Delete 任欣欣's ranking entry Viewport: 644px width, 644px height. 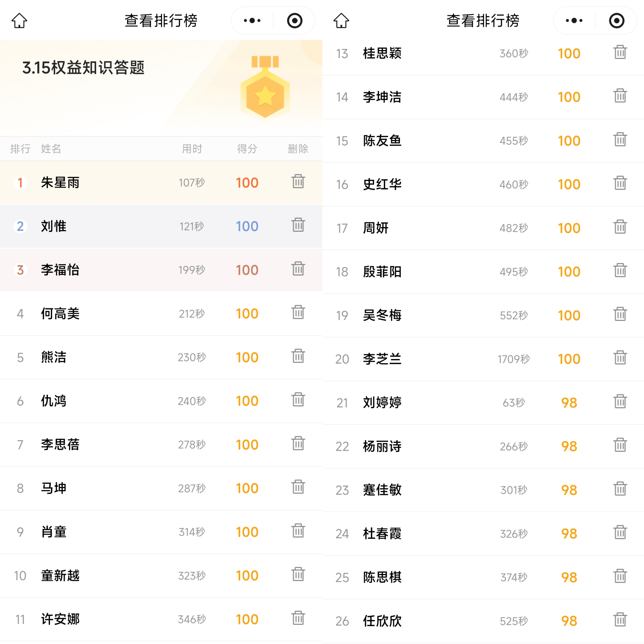pos(620,620)
